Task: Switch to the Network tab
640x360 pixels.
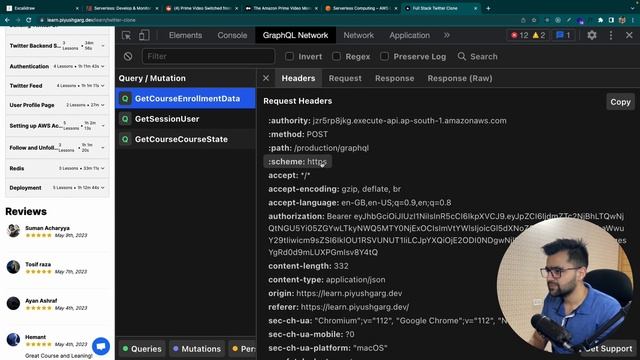Action: pyautogui.click(x=358, y=36)
